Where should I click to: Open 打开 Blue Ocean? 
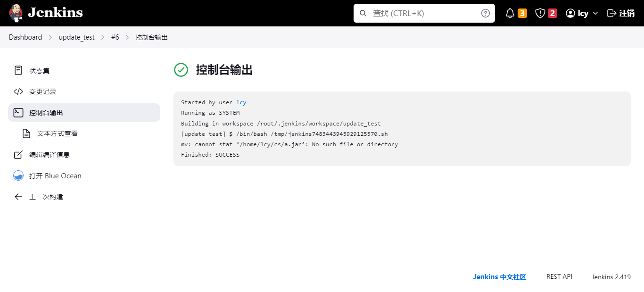point(84,175)
